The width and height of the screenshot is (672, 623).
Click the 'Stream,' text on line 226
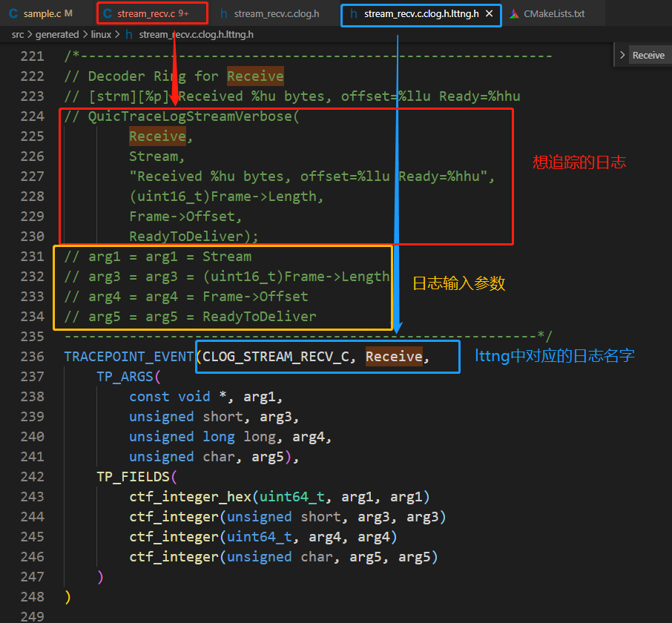[x=157, y=156]
